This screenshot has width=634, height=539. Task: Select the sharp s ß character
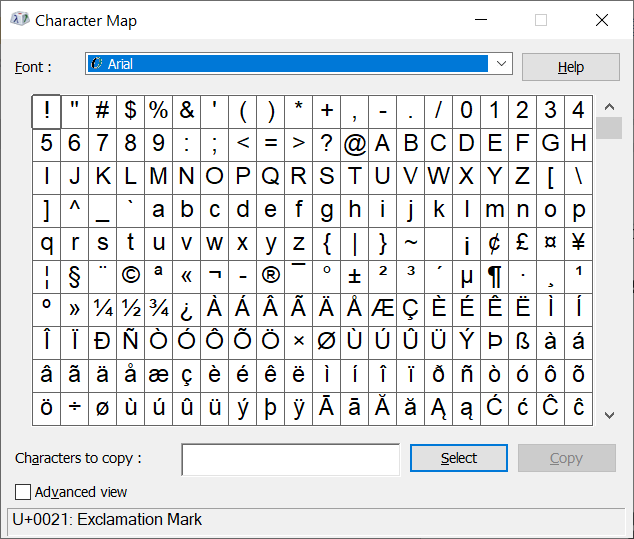coord(522,343)
